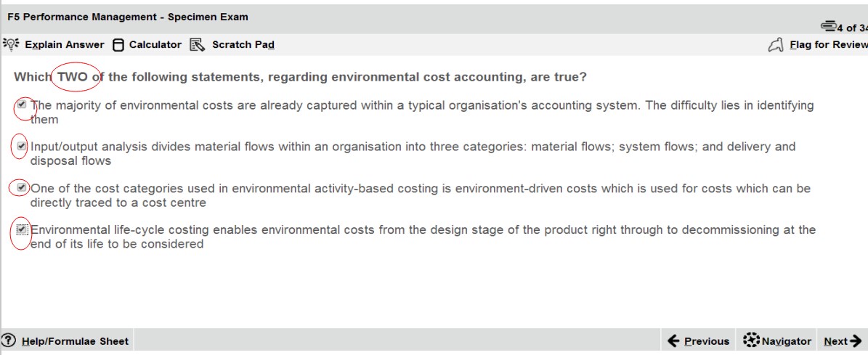This screenshot has height=355, width=868.
Task: Click the question counter stack icon
Action: click(x=828, y=27)
